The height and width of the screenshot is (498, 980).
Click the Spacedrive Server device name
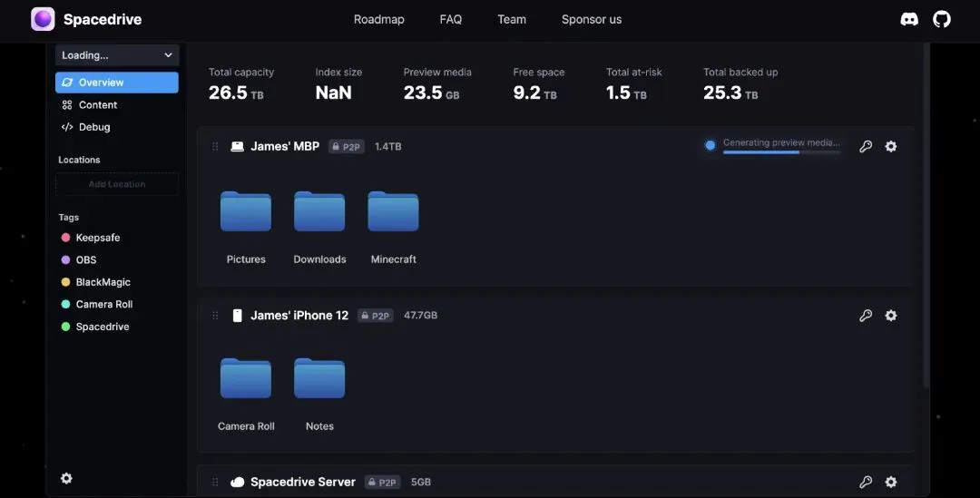[x=303, y=482]
